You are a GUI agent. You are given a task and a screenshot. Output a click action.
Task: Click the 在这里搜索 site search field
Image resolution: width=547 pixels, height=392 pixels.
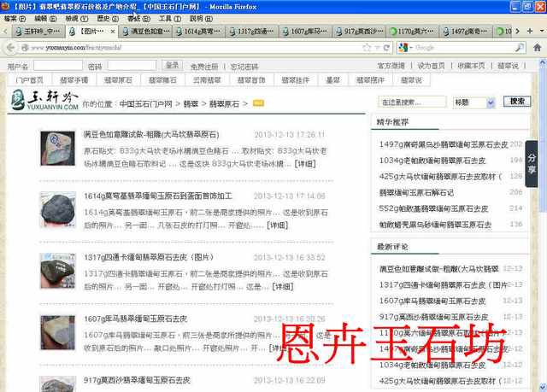click(412, 102)
